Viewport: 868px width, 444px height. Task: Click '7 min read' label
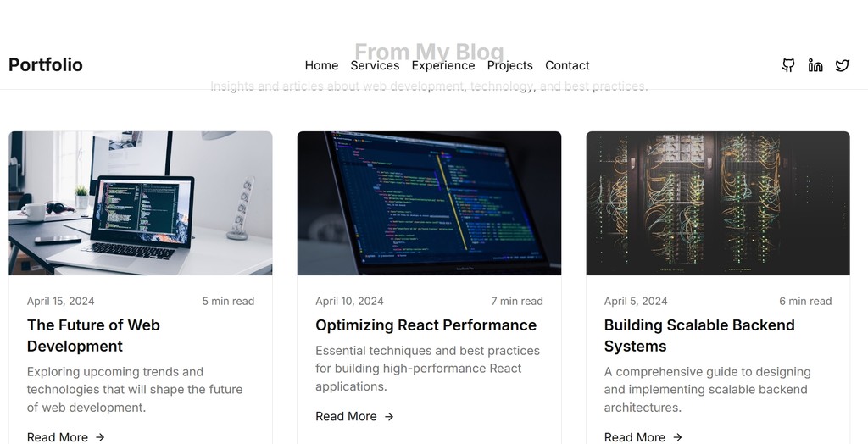(x=517, y=301)
